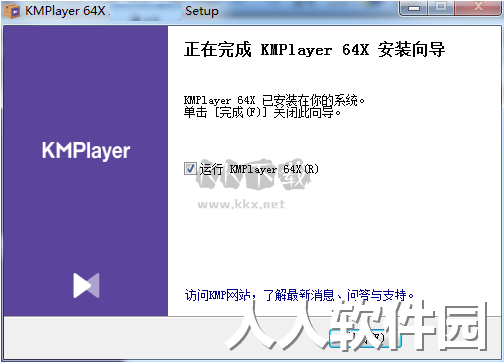
Task: Uncheck the 运行 KMPlayer 64X checkbox
Action: [x=190, y=169]
